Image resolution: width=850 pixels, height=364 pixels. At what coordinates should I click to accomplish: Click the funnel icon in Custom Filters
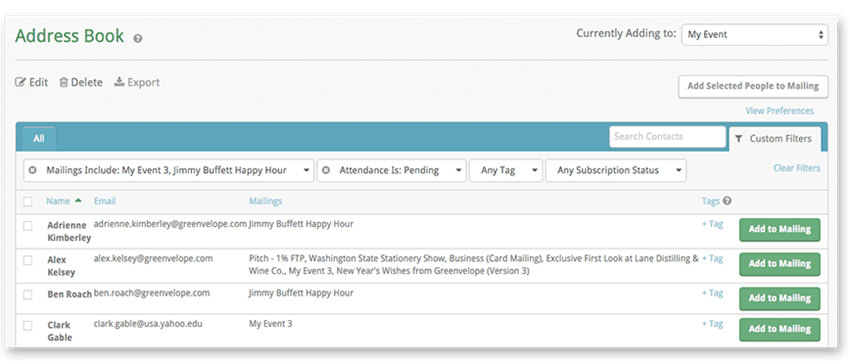738,139
